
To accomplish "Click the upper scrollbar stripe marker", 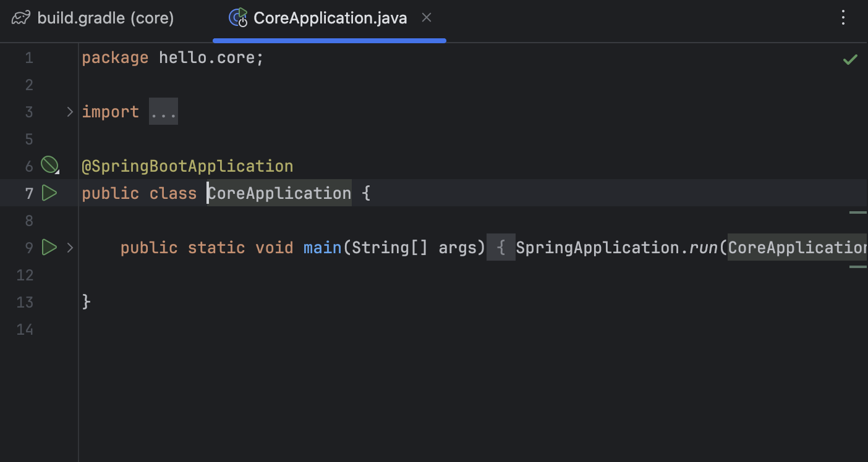I will pos(857,212).
